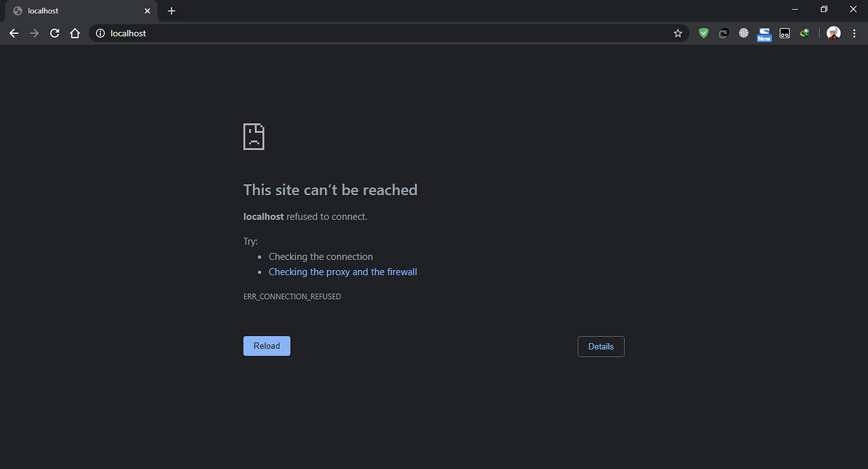
Task: Expand error details with the Details button
Action: click(600, 346)
